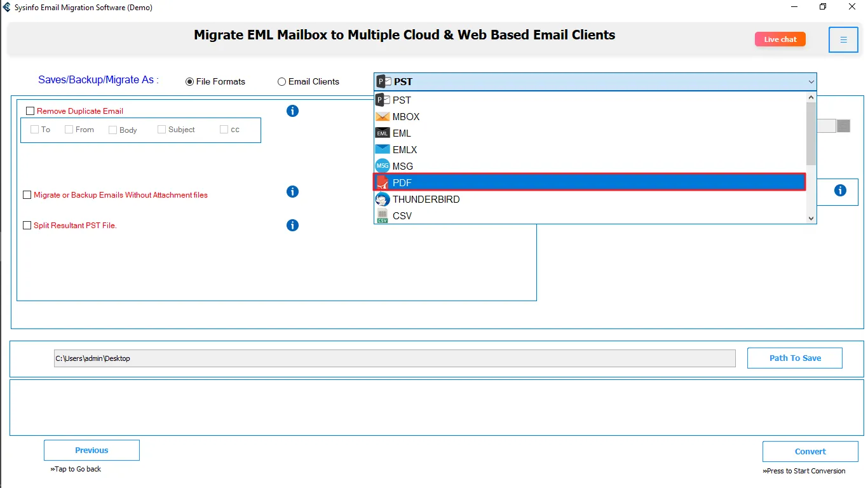868x488 pixels.
Task: Choose EML from the format list
Action: [x=590, y=133]
